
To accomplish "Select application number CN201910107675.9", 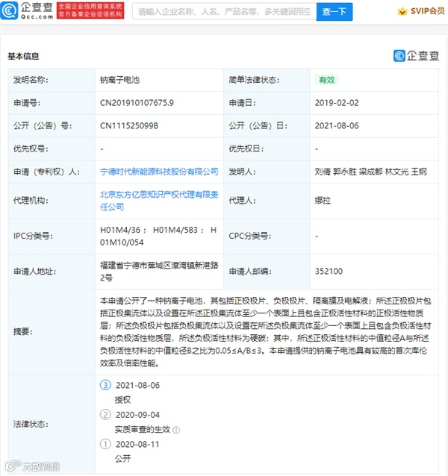I will (137, 103).
